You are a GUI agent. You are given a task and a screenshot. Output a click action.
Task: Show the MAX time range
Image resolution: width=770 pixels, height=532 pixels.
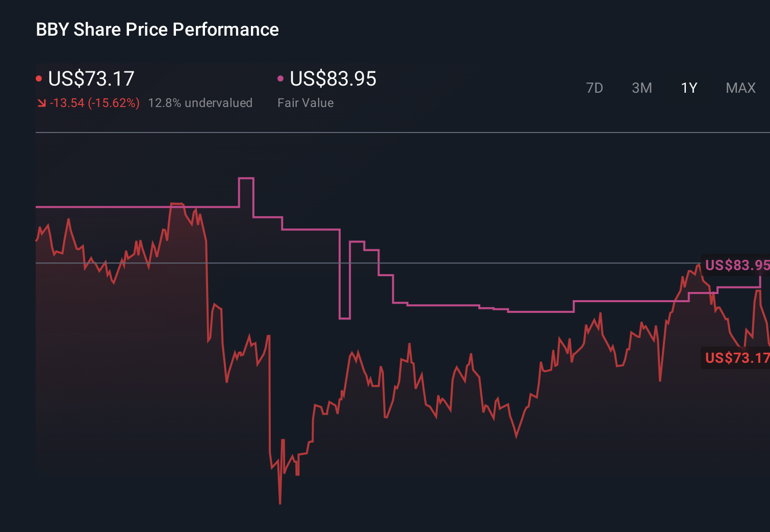click(740, 88)
